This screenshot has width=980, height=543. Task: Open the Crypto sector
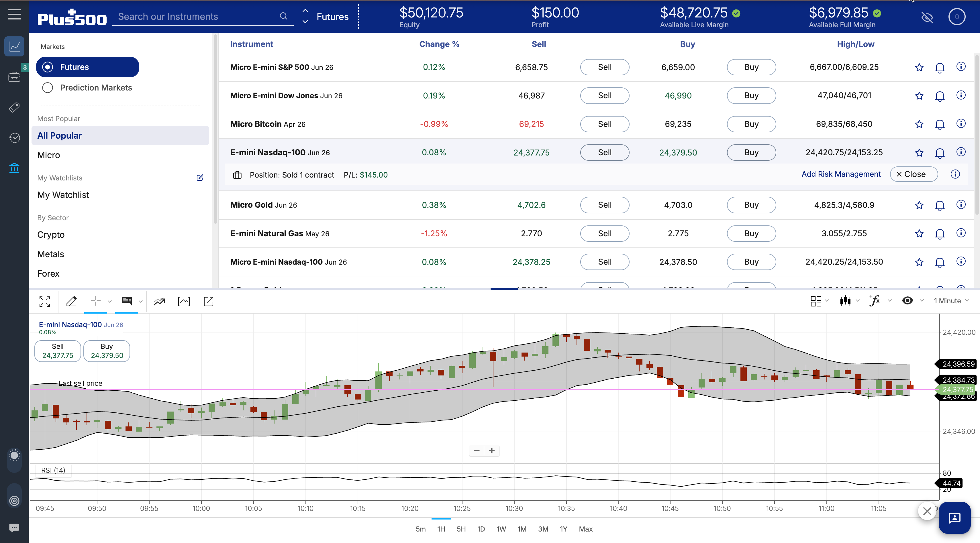coord(51,235)
